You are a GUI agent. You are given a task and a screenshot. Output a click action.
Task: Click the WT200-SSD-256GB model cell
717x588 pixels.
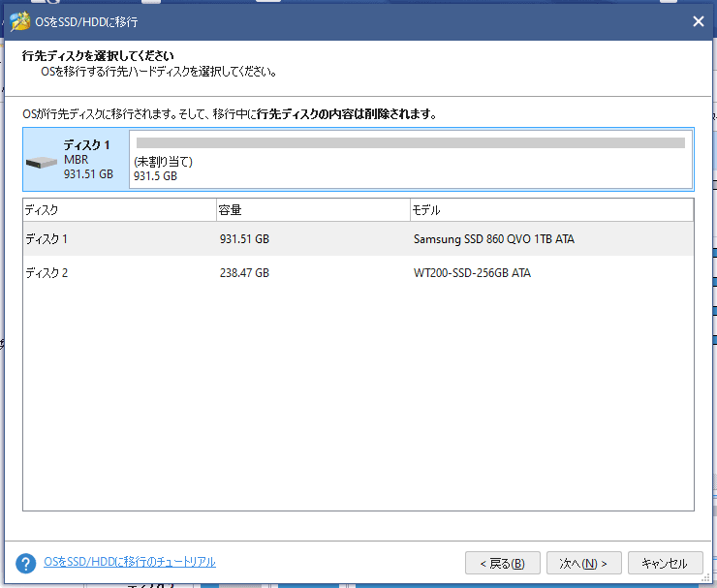point(472,273)
